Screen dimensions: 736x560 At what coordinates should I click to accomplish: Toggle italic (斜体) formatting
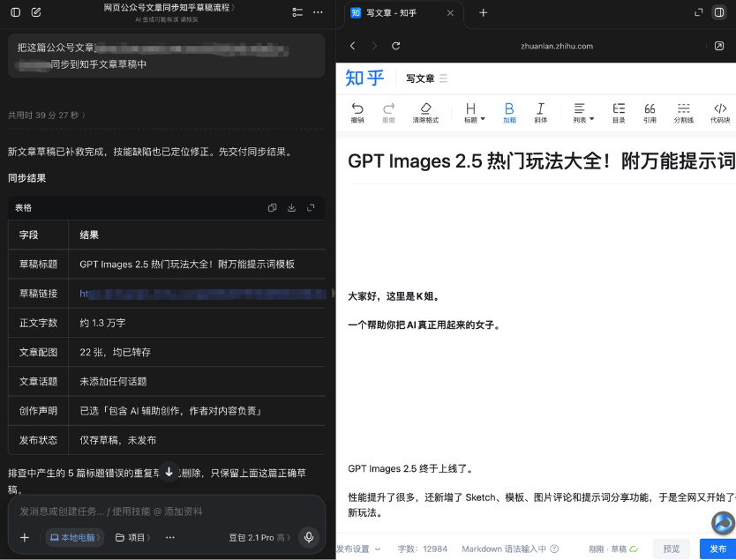541,113
